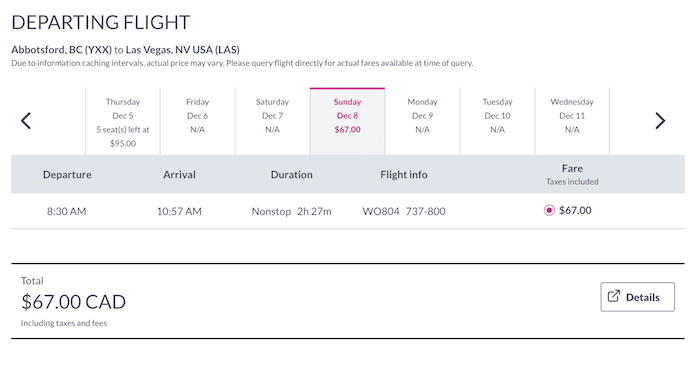This screenshot has height=367, width=700.
Task: Click the previous dates left arrow
Action: (26, 121)
